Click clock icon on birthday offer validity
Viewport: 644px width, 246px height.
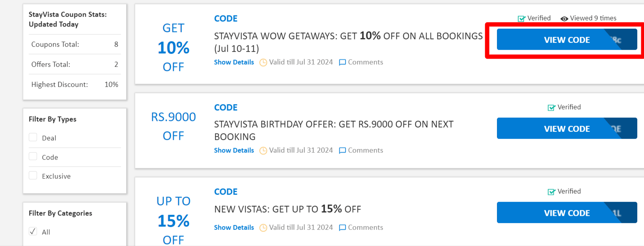263,151
